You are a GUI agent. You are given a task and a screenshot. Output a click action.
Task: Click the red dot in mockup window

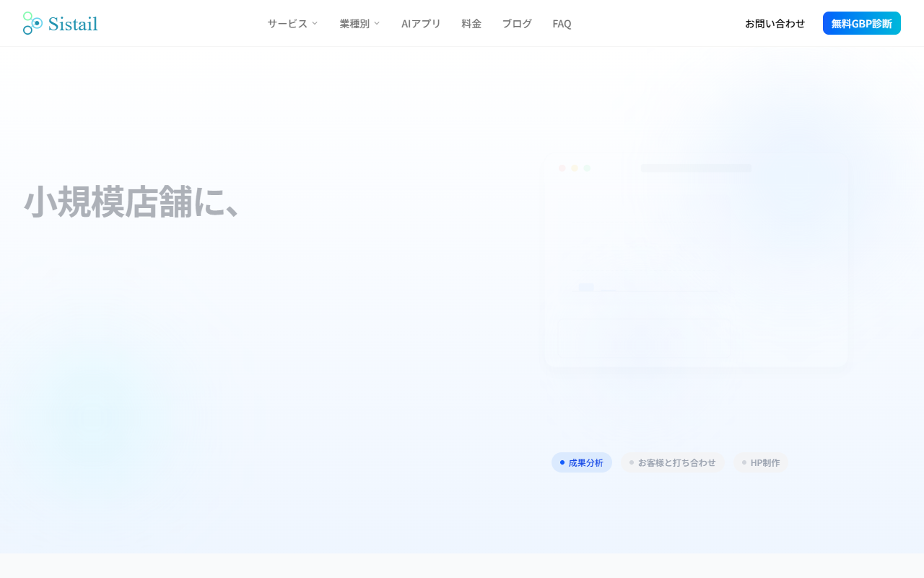click(562, 168)
